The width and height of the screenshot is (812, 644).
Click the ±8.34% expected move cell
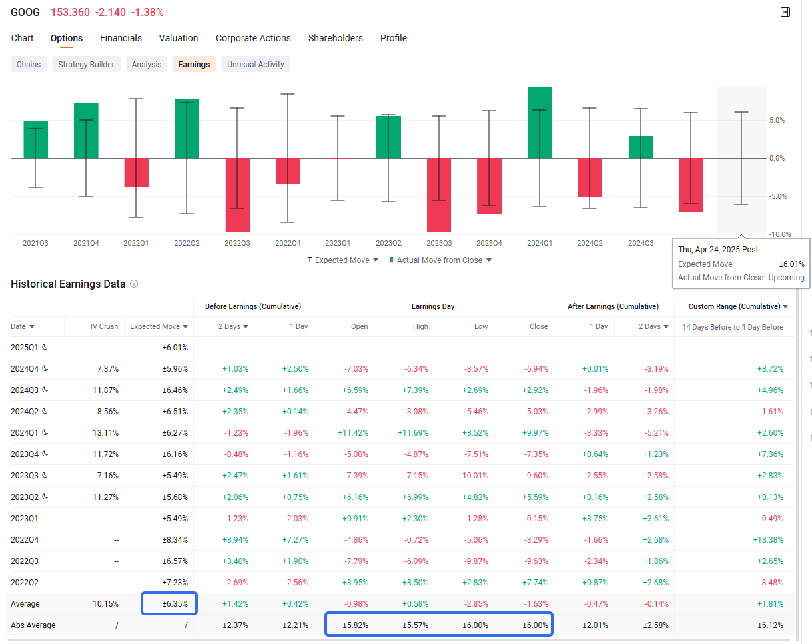tap(175, 540)
